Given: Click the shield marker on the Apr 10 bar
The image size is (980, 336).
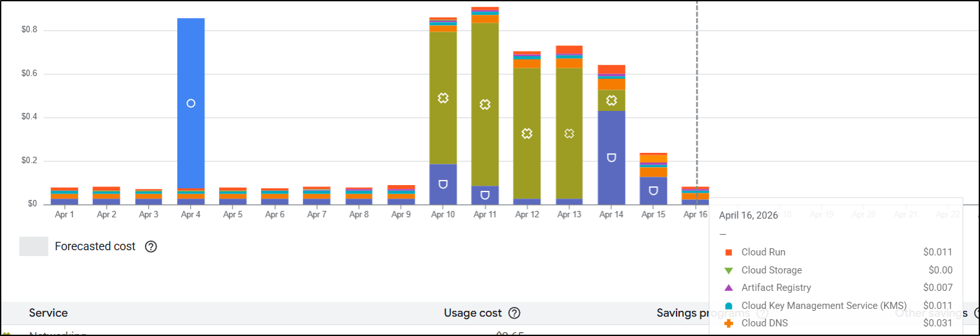Looking at the screenshot, I should tap(443, 184).
